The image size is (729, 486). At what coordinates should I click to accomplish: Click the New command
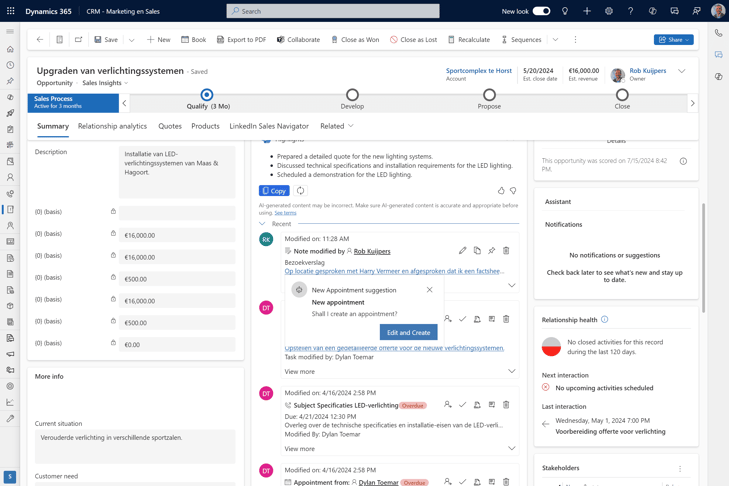click(159, 40)
